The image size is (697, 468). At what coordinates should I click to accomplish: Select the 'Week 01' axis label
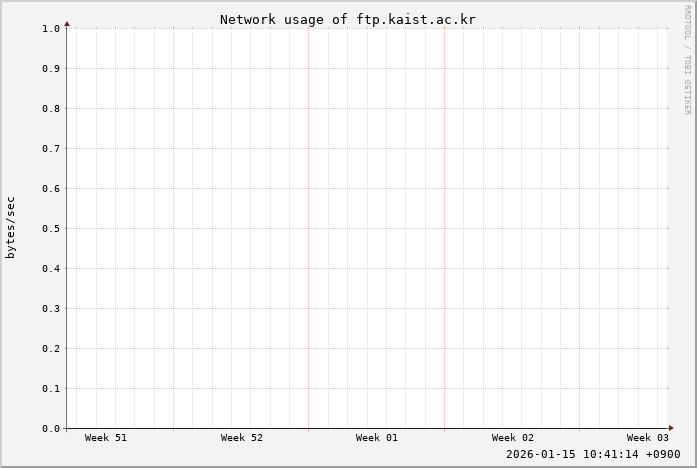[x=376, y=438]
